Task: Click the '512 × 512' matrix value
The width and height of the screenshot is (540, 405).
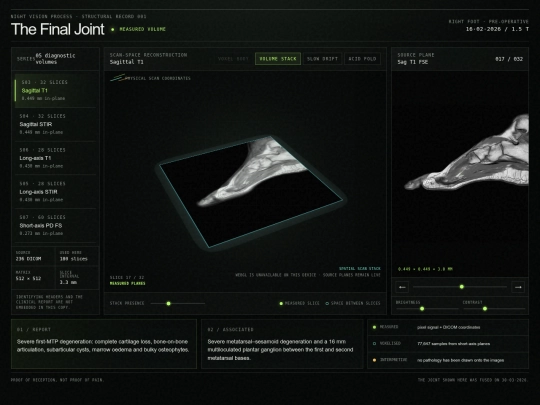Action: tap(28, 278)
